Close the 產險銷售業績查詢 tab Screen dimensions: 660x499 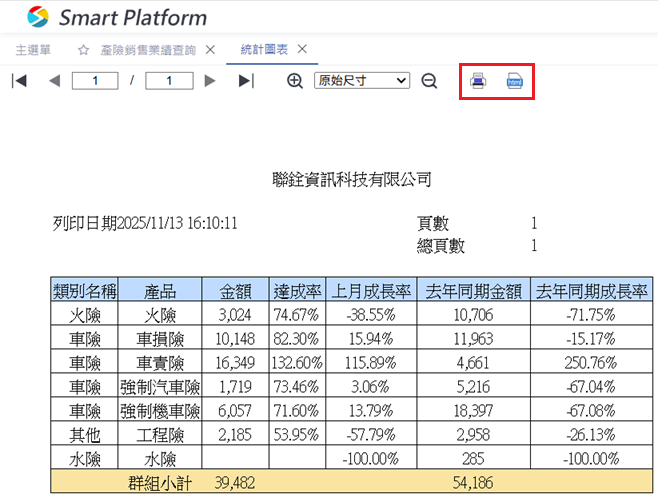tap(210, 50)
